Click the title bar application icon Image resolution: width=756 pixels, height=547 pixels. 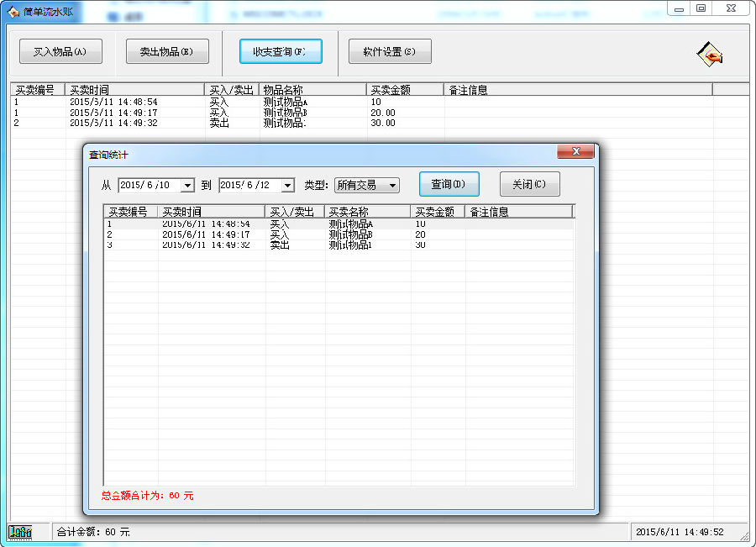[13, 11]
